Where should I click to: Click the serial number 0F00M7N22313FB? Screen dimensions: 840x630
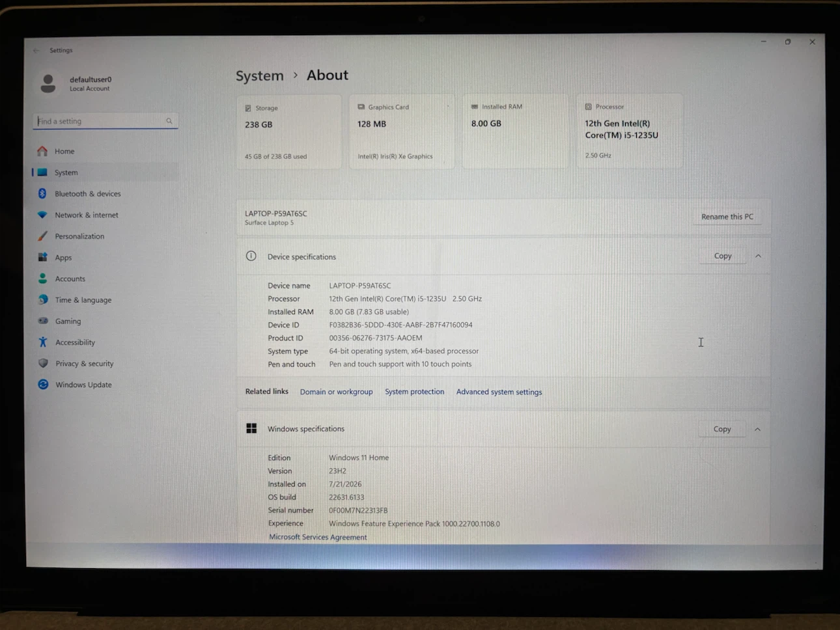[x=358, y=510]
